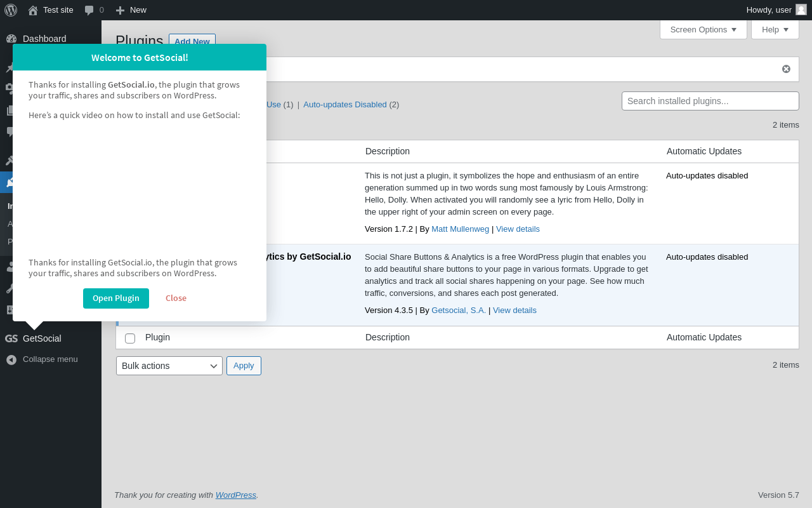The height and width of the screenshot is (508, 812).
Task: Click the user avatar next to Howdy, user
Action: click(801, 10)
